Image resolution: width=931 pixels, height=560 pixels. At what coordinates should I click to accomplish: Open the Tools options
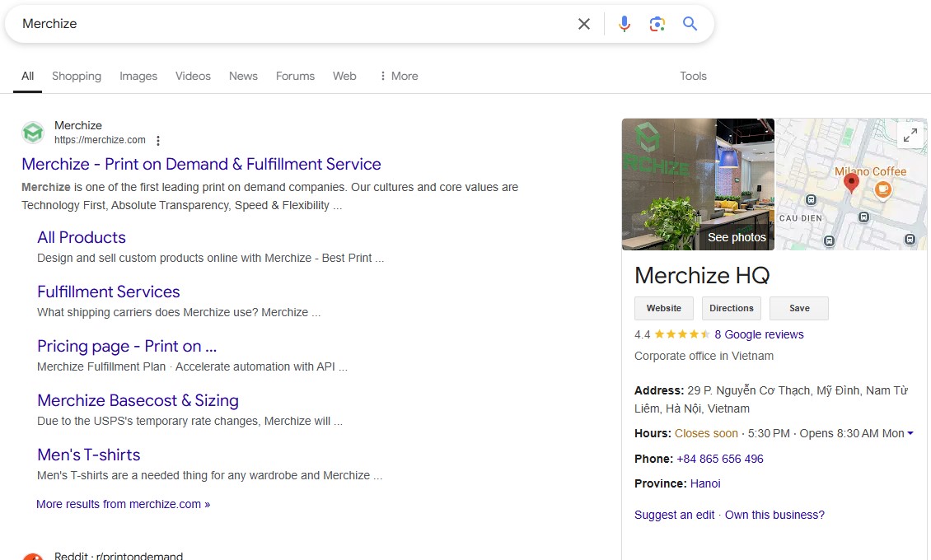click(x=693, y=76)
